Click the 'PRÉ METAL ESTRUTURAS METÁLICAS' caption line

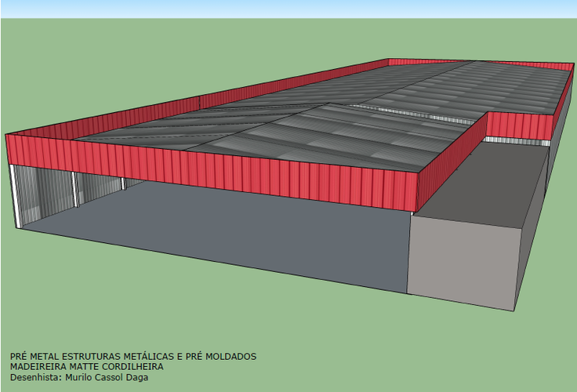132,357
